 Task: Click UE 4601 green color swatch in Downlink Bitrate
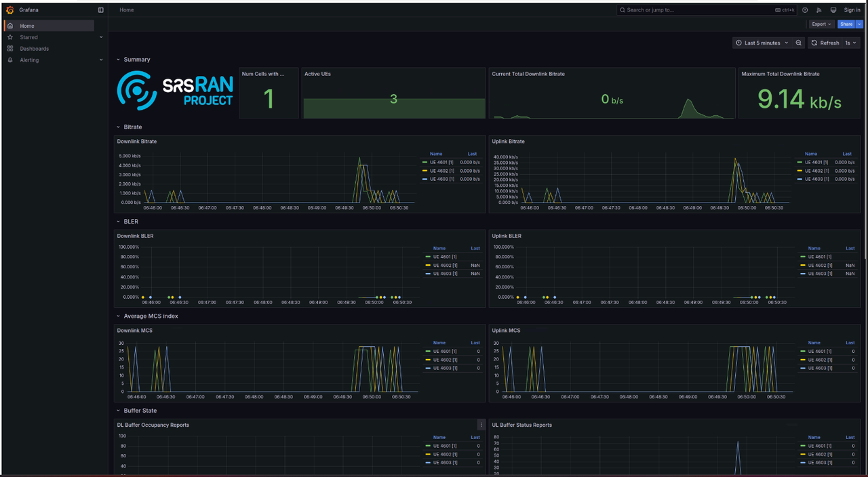[425, 163]
